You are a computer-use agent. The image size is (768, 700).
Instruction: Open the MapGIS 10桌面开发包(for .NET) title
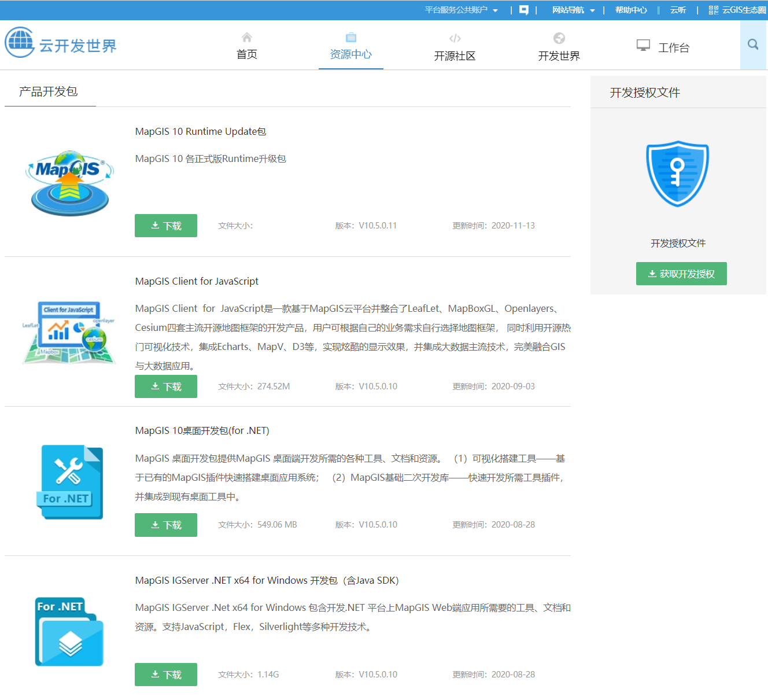pyautogui.click(x=202, y=430)
